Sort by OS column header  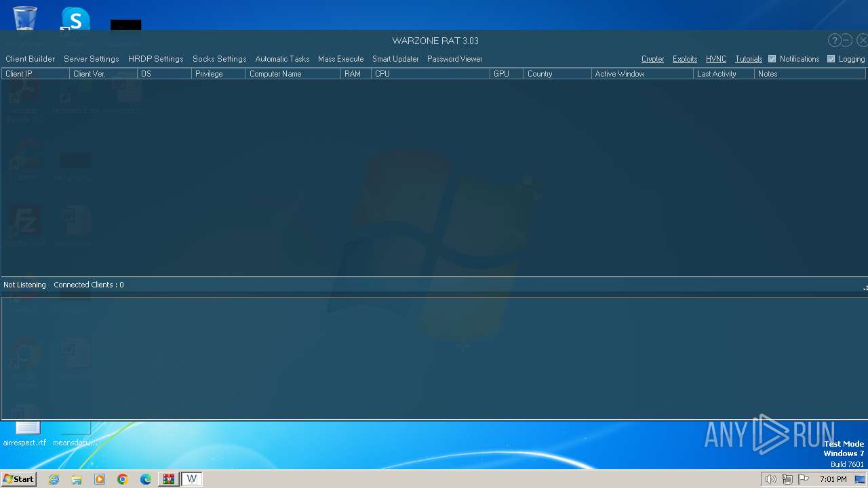(164, 74)
